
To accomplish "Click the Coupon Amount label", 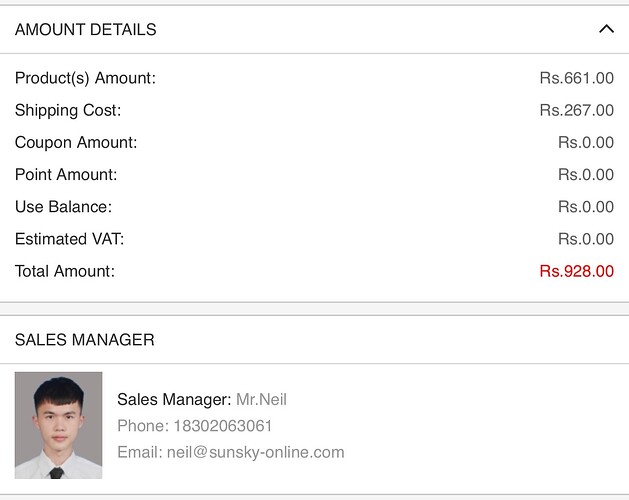I will click(76, 142).
